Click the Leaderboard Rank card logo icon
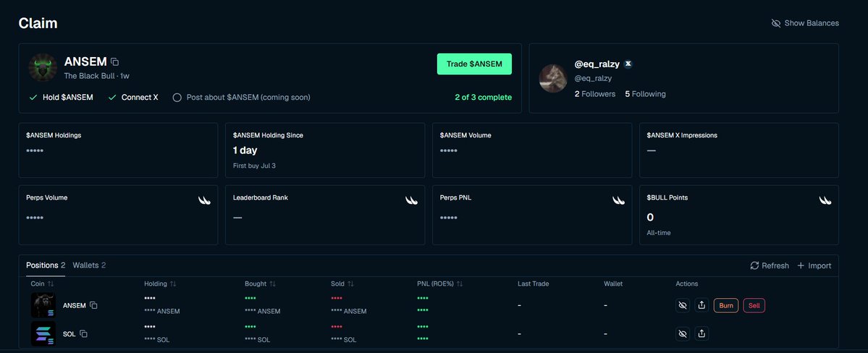868x353 pixels. tap(411, 200)
